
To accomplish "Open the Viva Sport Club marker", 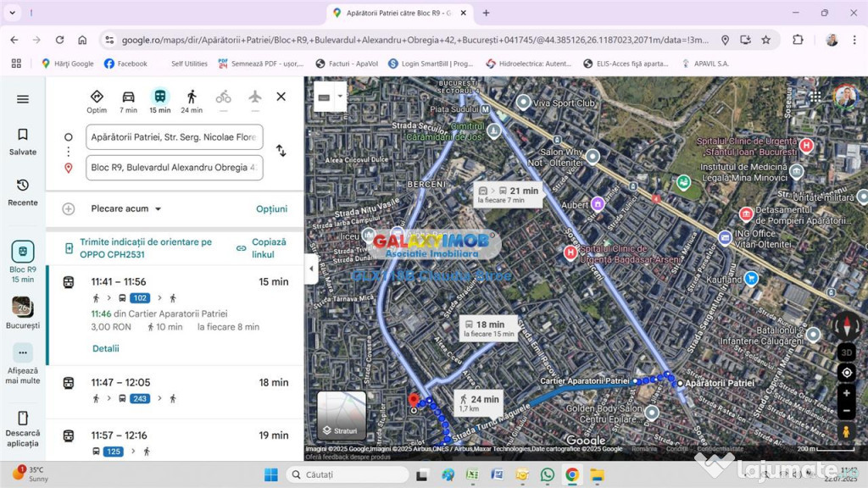I will tap(523, 102).
